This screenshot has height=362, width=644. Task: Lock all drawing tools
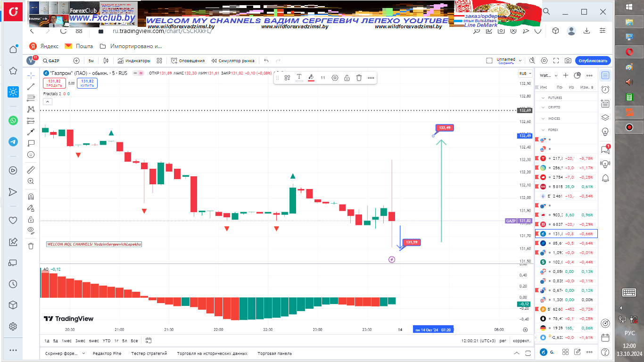pos(31,219)
